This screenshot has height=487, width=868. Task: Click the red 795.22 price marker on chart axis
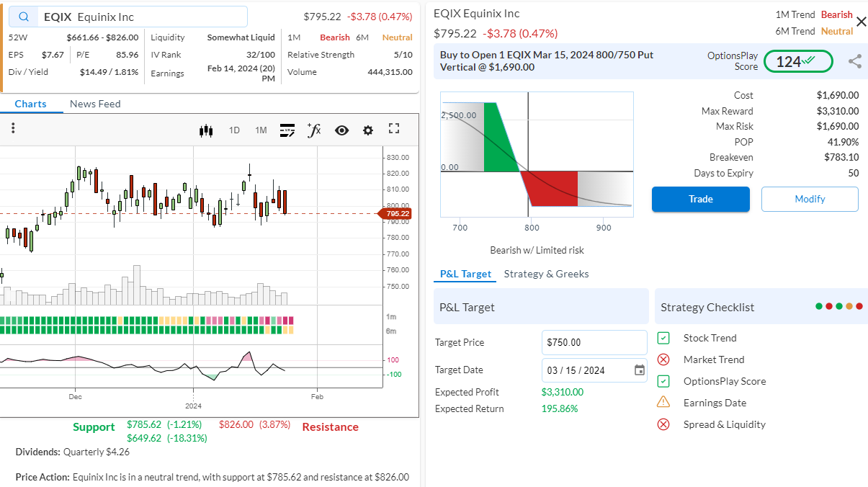(395, 213)
